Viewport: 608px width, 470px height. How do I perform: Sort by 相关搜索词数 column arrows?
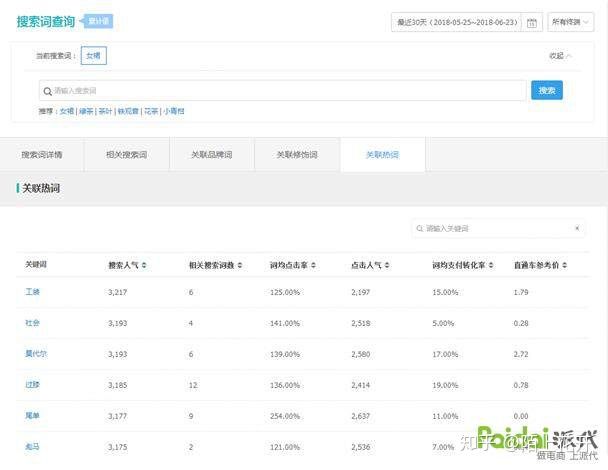point(238,265)
